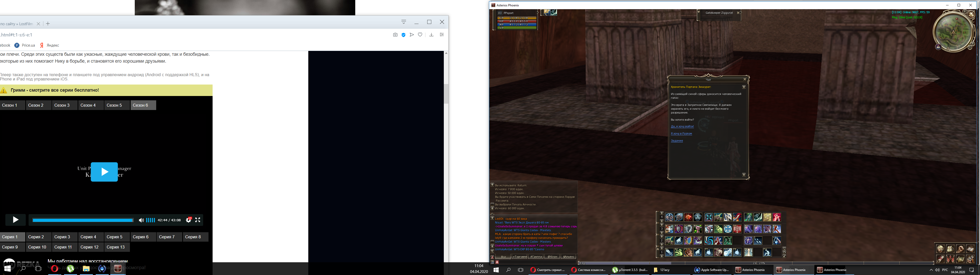Open video player settings gear
The image size is (980, 275).
pyautogui.click(x=189, y=220)
